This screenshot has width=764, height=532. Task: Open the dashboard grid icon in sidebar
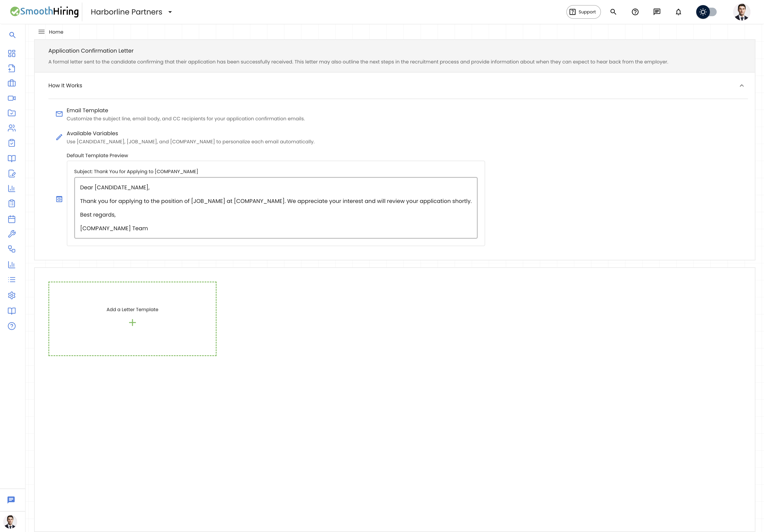(x=12, y=53)
